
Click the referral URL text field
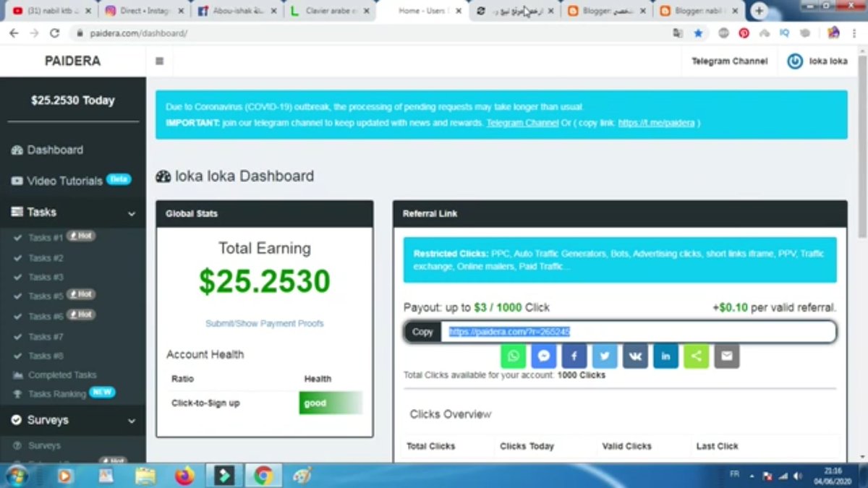click(638, 332)
